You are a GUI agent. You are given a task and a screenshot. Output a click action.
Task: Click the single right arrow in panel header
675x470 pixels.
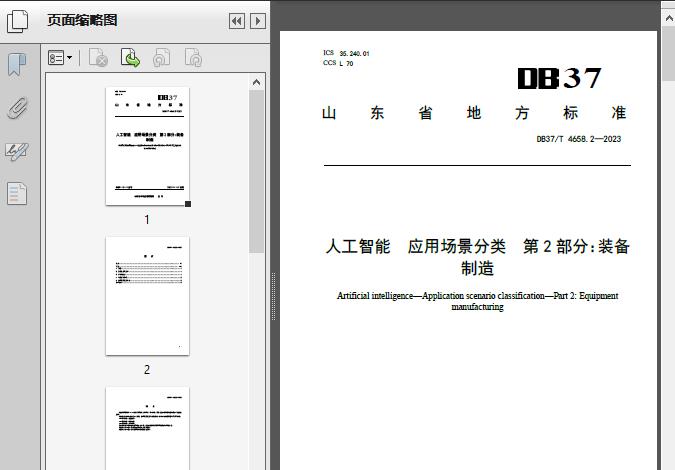pos(257,21)
